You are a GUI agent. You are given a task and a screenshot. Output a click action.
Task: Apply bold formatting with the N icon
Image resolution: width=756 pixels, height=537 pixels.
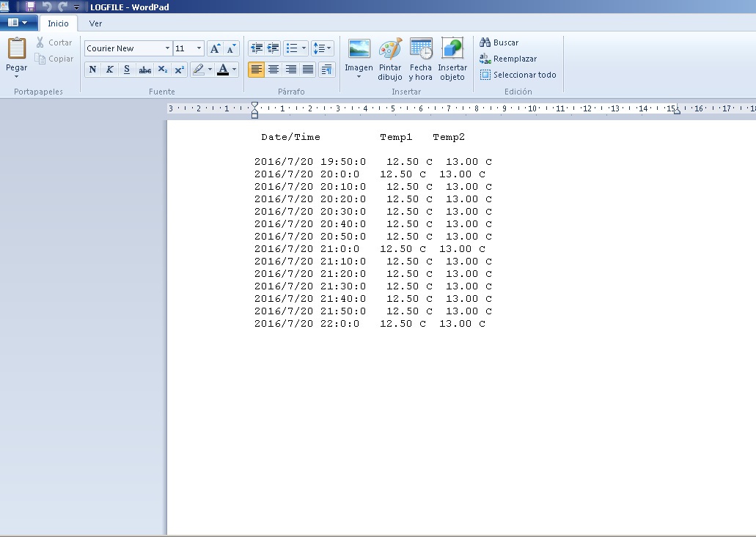click(92, 70)
